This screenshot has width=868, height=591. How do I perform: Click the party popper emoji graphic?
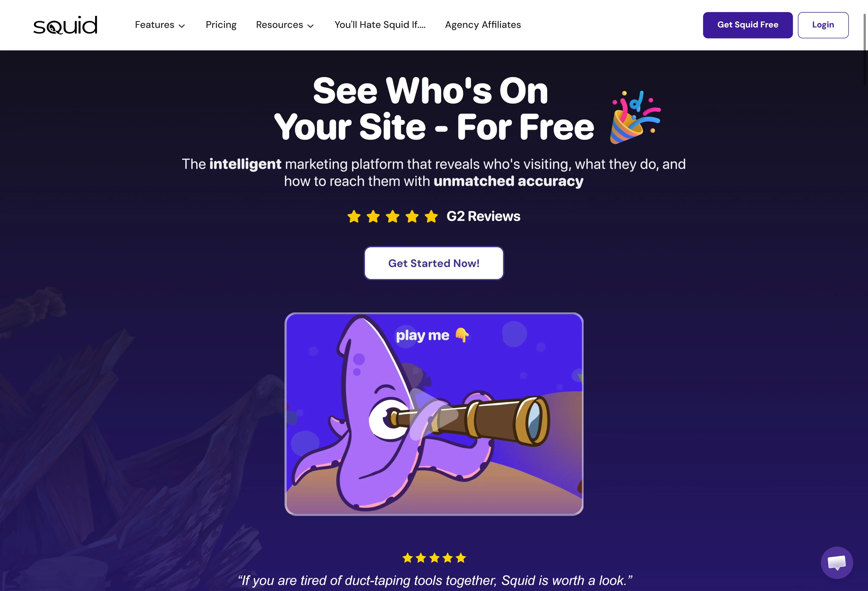point(635,117)
